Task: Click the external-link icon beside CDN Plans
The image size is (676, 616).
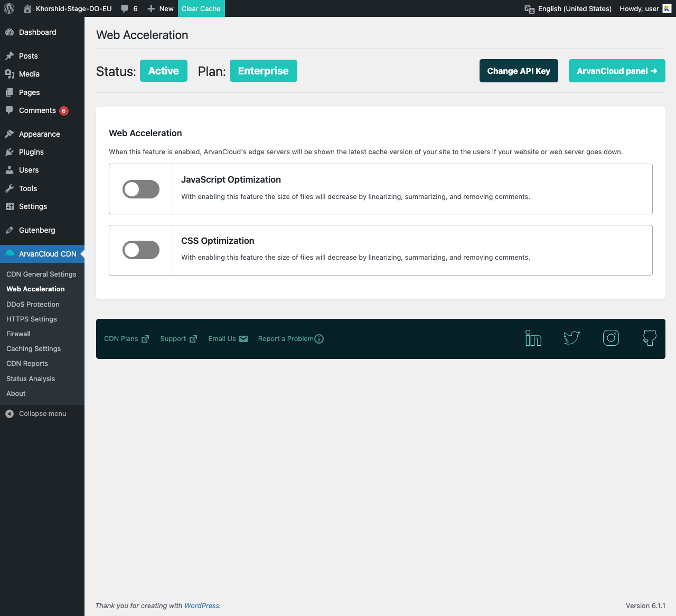Action: point(145,339)
